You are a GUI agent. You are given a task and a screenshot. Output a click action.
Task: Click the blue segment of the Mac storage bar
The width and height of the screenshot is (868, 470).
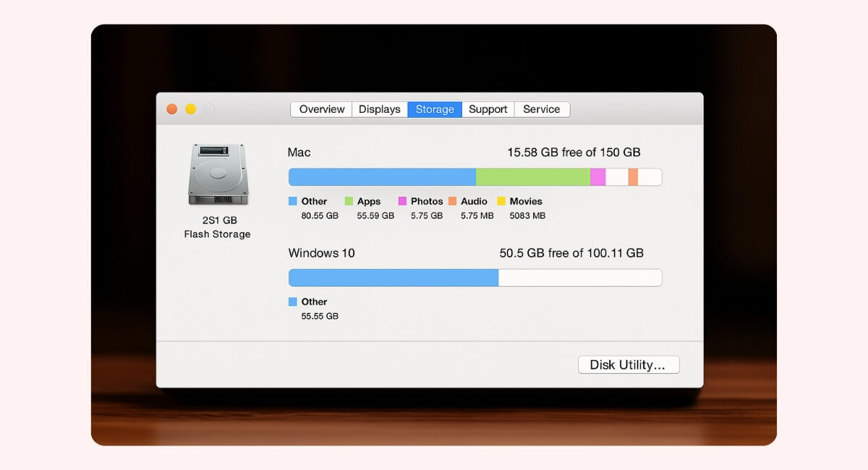(x=382, y=177)
